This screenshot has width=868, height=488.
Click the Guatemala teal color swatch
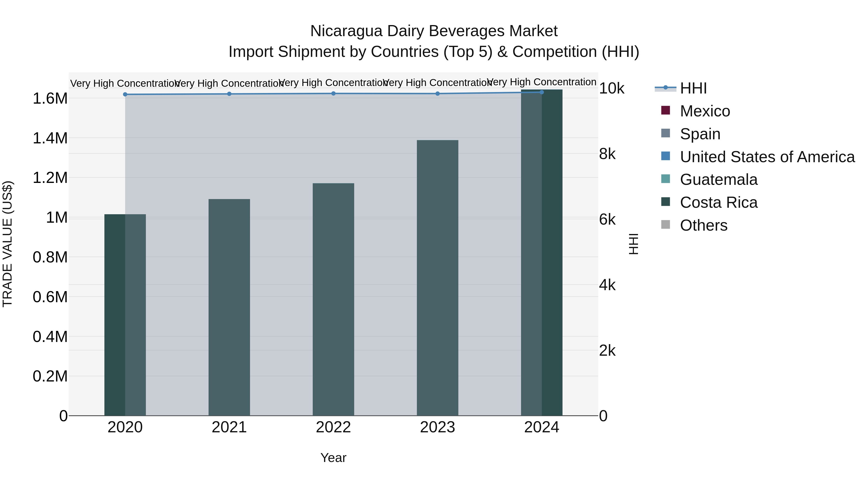[665, 179]
